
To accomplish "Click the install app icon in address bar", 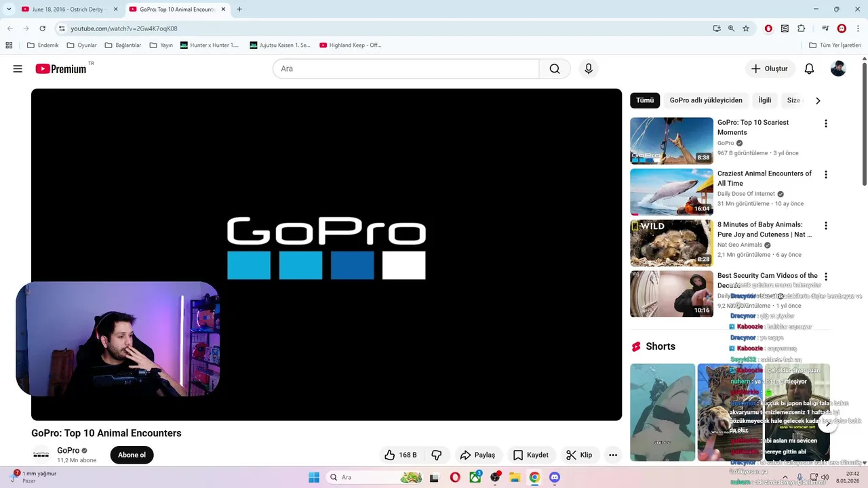I will [717, 28].
